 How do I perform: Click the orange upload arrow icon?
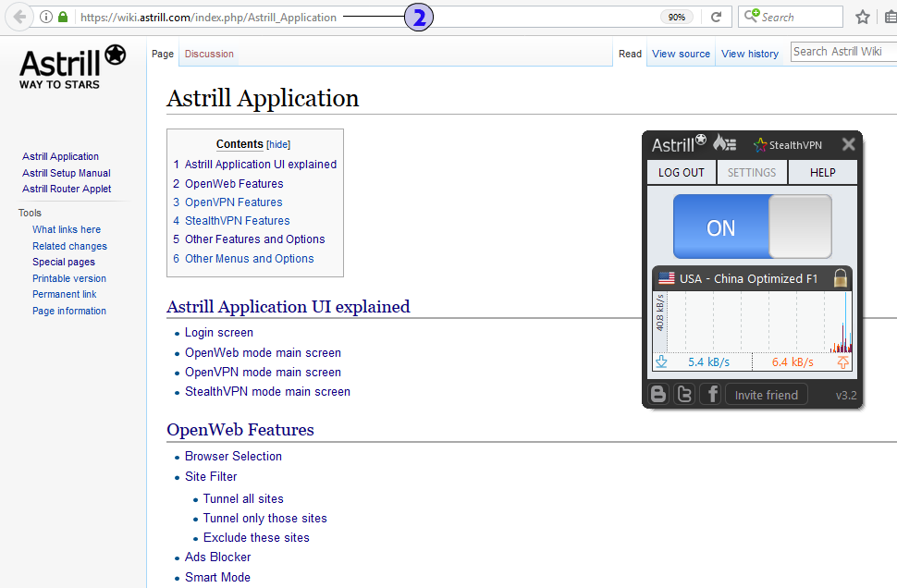click(x=842, y=362)
